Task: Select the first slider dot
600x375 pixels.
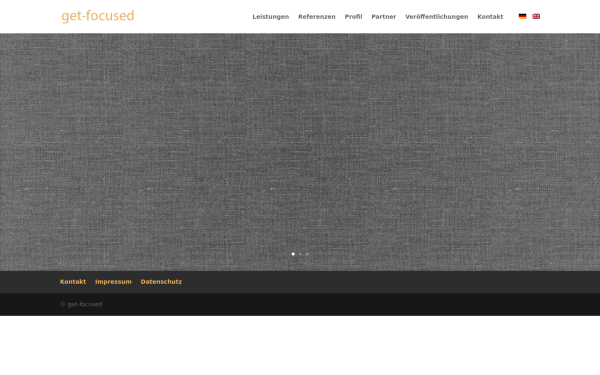Action: 293,254
